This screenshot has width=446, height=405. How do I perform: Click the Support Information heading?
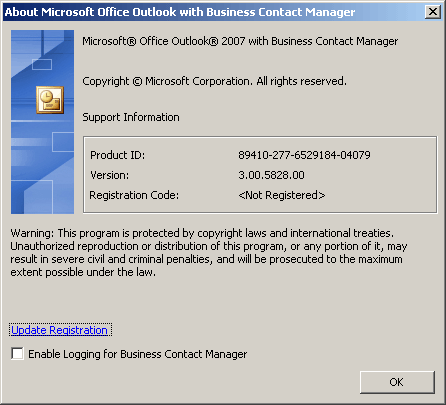131,117
